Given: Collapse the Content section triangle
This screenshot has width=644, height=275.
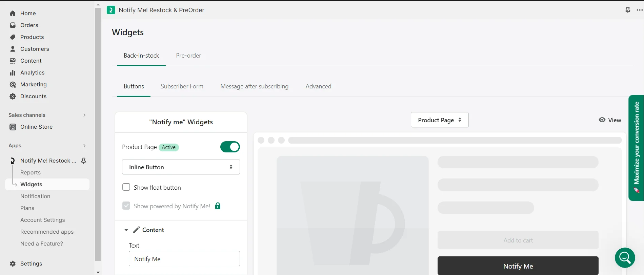Looking at the screenshot, I should (x=126, y=230).
